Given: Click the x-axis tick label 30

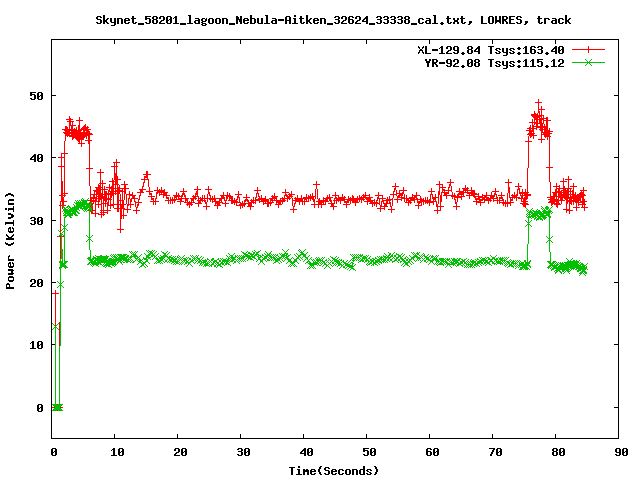Looking at the screenshot, I should pyautogui.click(x=243, y=452).
